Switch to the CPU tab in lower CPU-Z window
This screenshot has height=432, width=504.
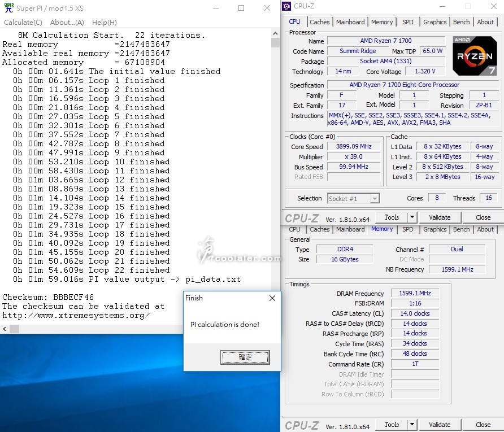(x=295, y=229)
